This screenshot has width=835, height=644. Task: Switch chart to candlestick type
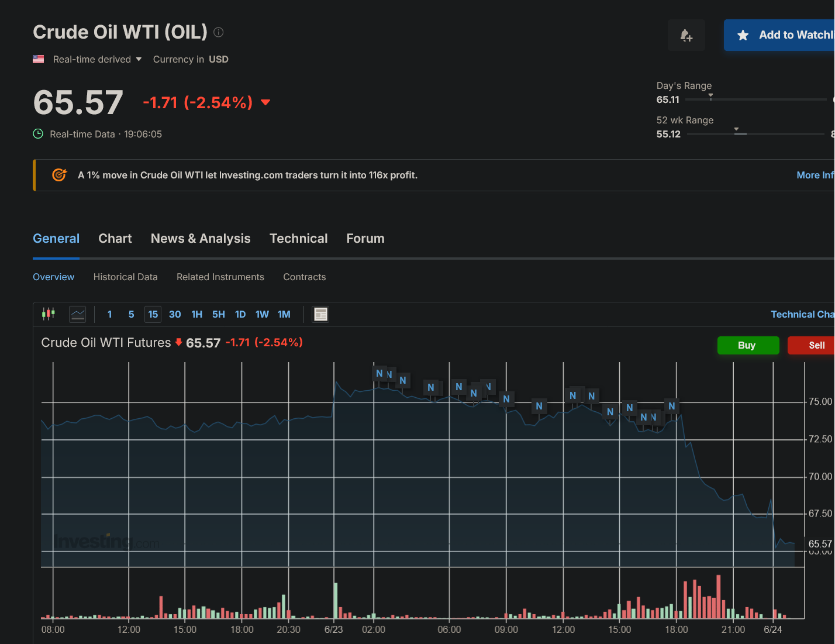point(49,314)
